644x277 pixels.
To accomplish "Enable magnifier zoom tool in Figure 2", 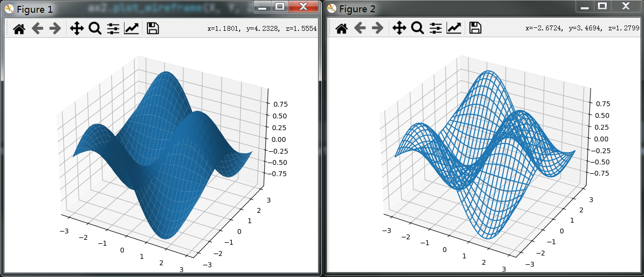I will click(418, 29).
